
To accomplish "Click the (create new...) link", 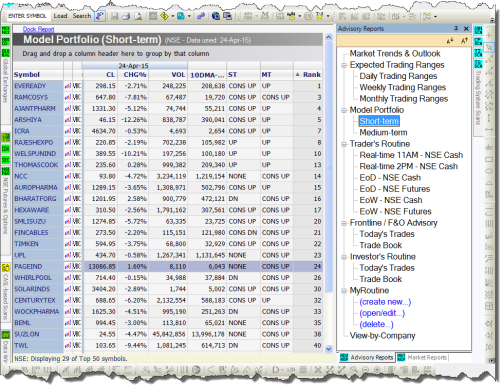I will click(x=385, y=302).
